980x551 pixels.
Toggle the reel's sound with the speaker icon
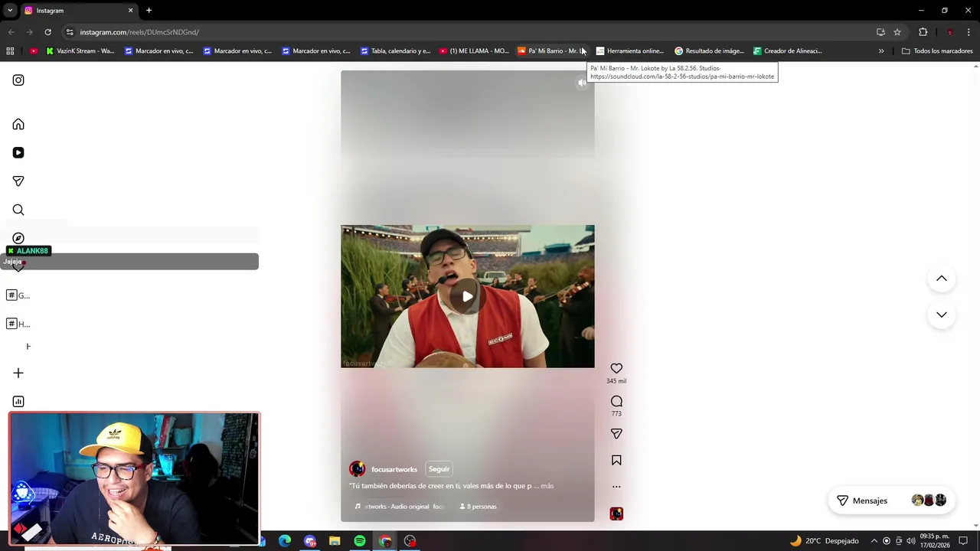pyautogui.click(x=581, y=83)
